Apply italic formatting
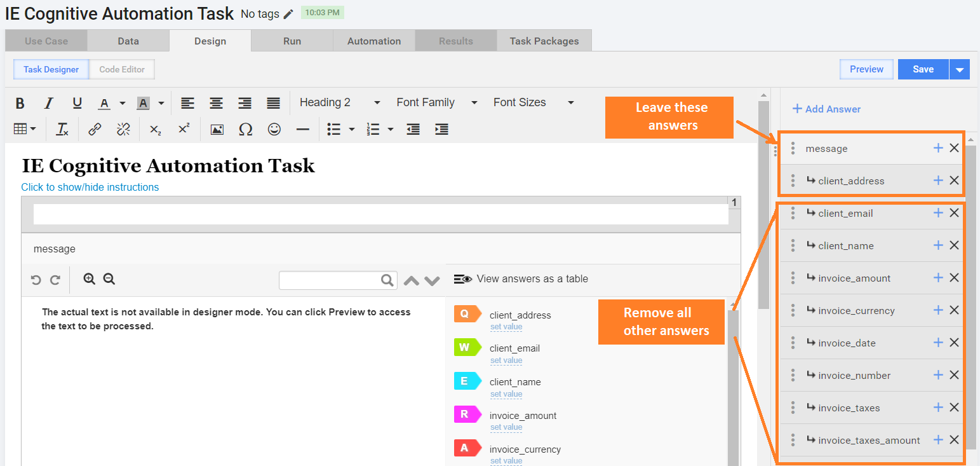 click(x=48, y=103)
